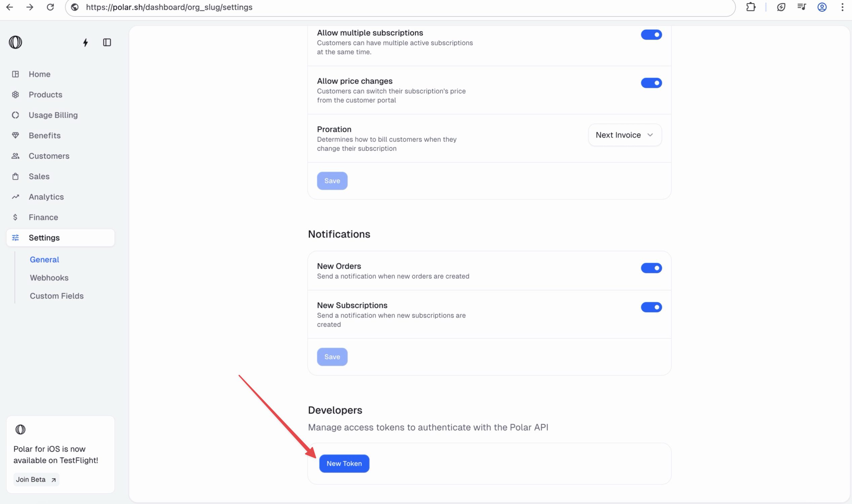Open the browser extensions puzzle icon
The width and height of the screenshot is (852, 504).
751,7
